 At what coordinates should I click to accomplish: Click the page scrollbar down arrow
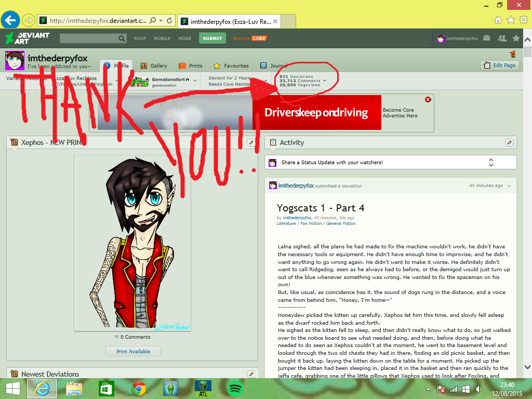pyautogui.click(x=527, y=367)
